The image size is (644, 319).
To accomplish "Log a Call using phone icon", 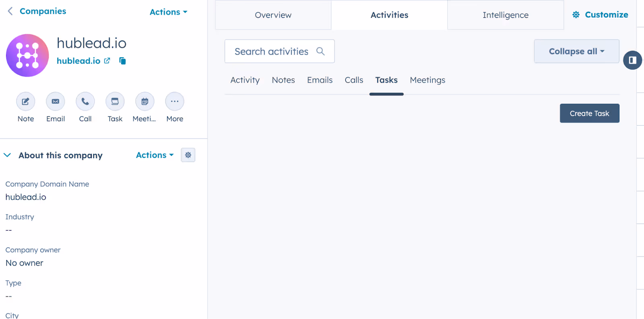I will click(85, 101).
